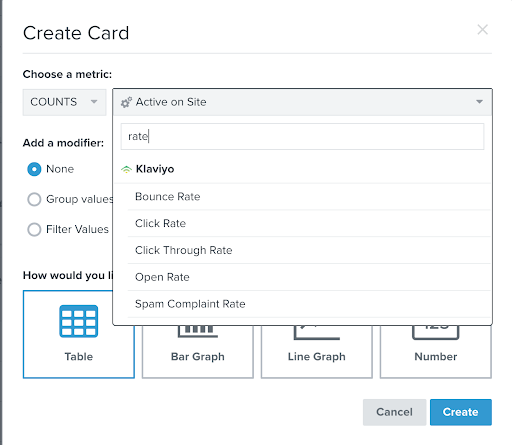Close the Create Card dialog with X
This screenshot has height=445, width=512.
(483, 30)
